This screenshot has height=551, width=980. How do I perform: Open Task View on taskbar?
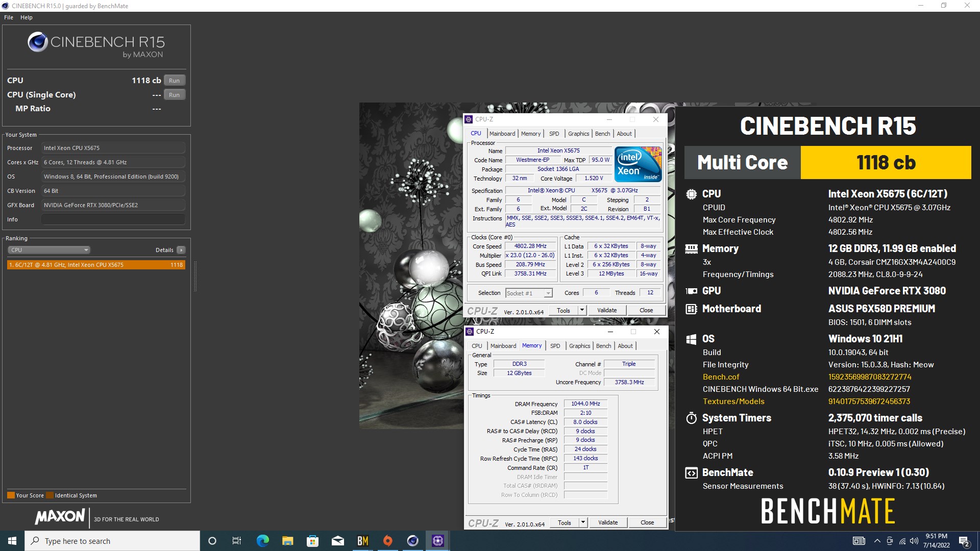point(236,541)
